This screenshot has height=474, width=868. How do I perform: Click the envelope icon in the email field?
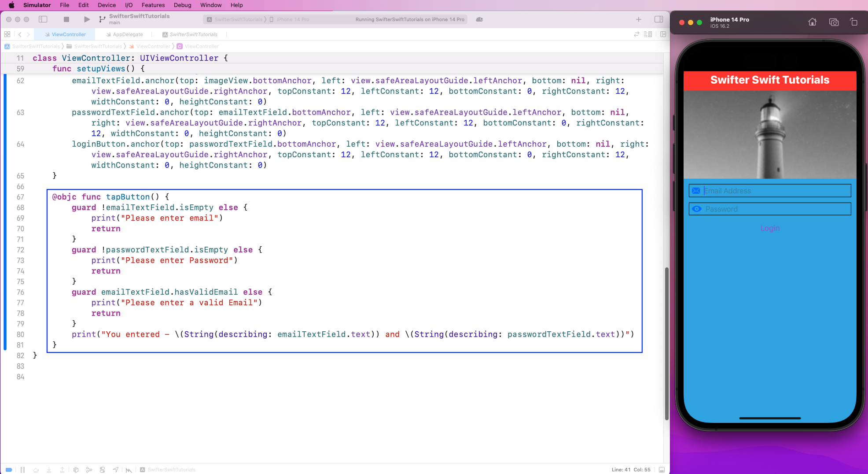coord(696,191)
